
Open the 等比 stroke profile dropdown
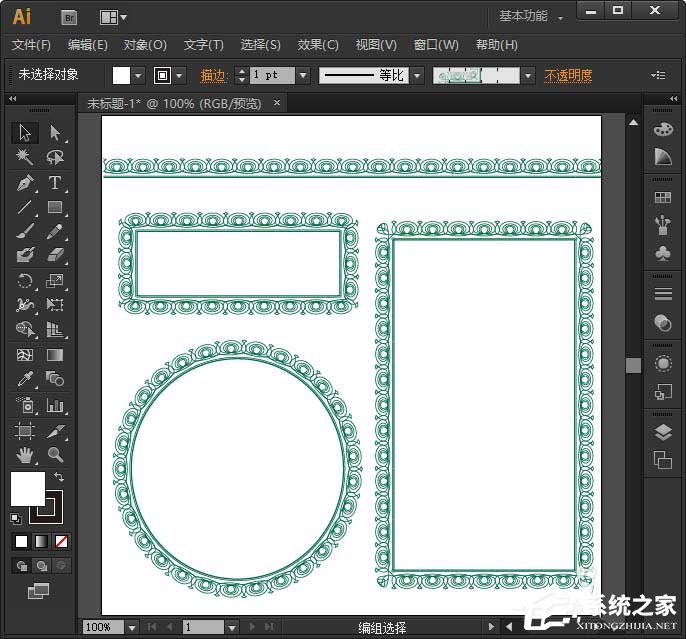[417, 75]
